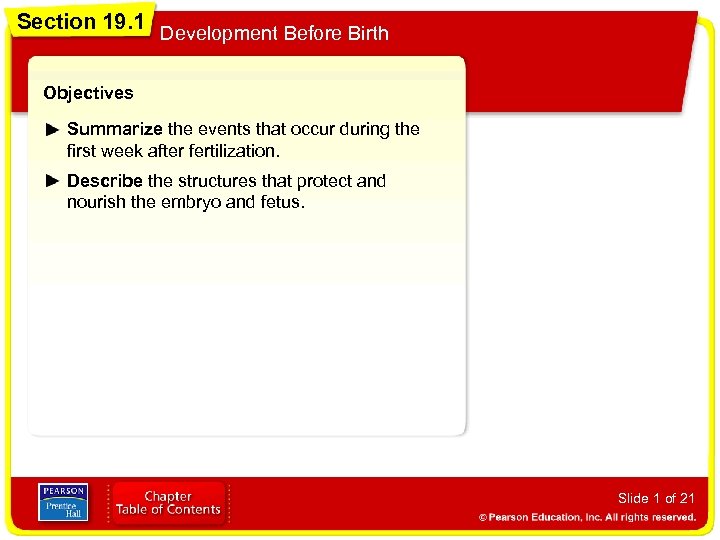Click the arrow bullet beside Describe

(52, 181)
